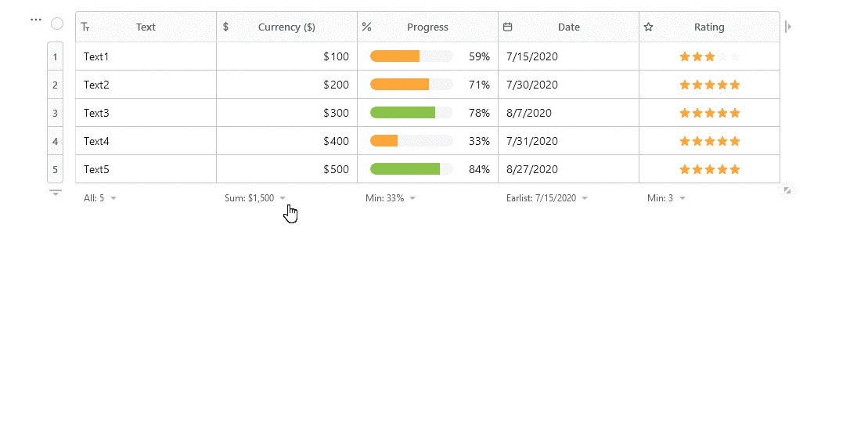Open the Min: 3 rating summary dropdown
This screenshot has height=445, width=868.
(x=667, y=198)
